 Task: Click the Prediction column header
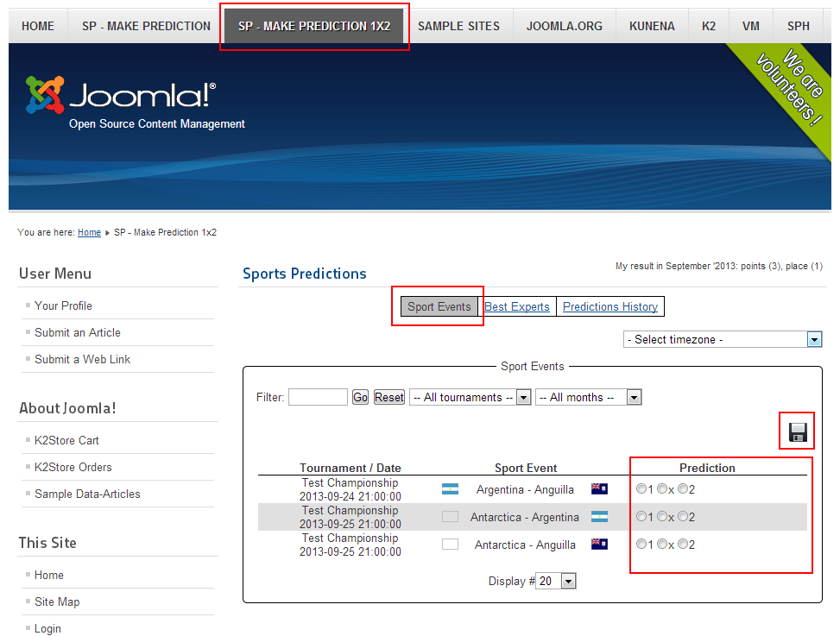pos(707,468)
